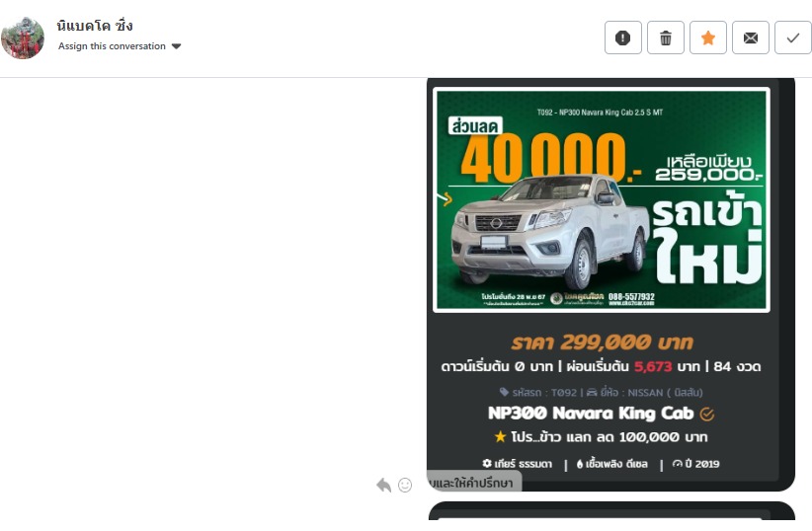Image resolution: width=812 pixels, height=531 pixels.
Task: Mark the conversation unread with the envelope icon
Action: (751, 38)
